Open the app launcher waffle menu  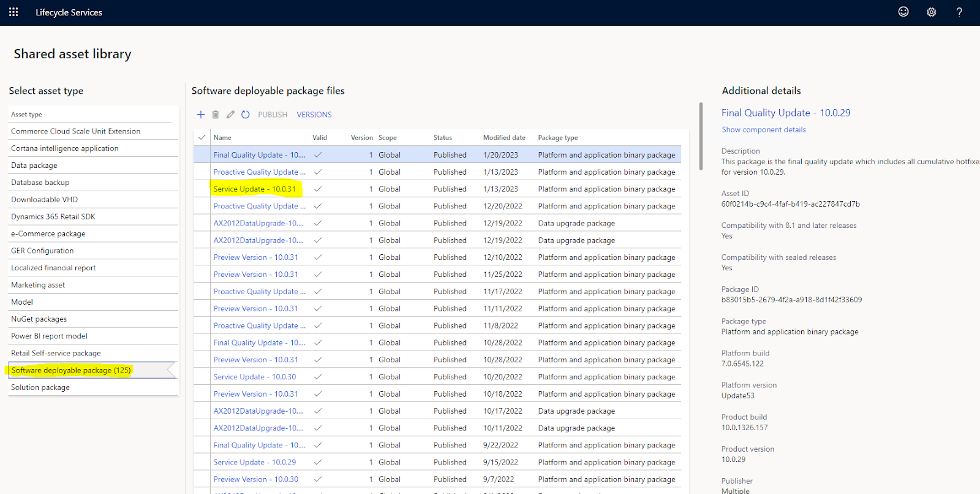[13, 12]
